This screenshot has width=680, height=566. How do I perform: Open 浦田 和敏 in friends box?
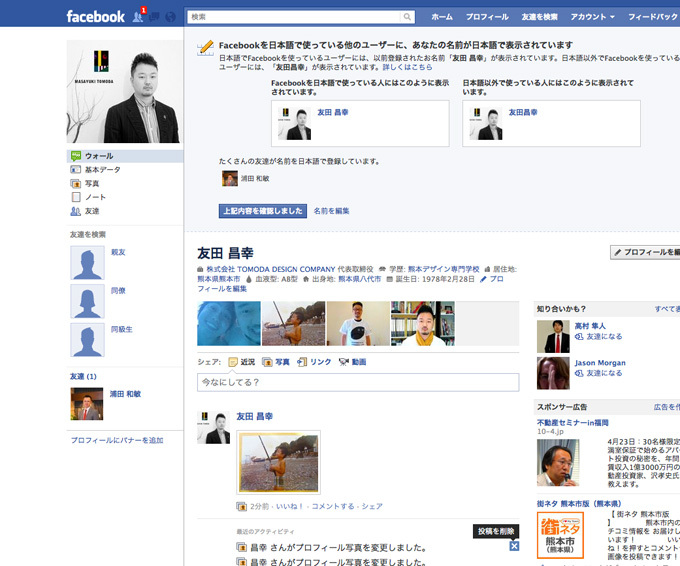coord(125,394)
